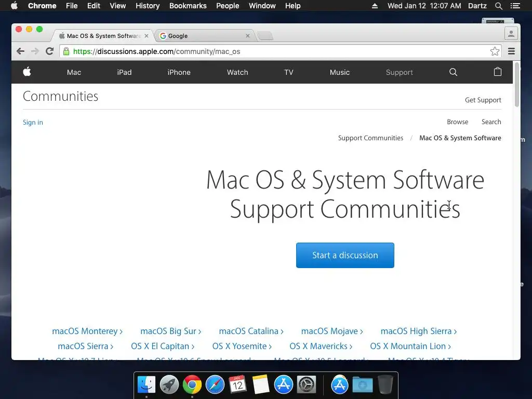532x399 pixels.
Task: Click the Apple logo in site navigation
Action: (x=27, y=72)
